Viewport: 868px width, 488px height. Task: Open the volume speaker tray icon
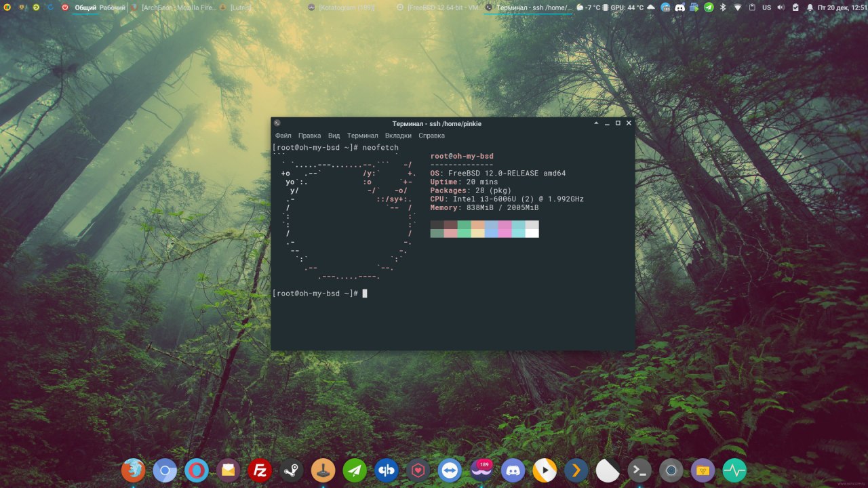point(781,7)
